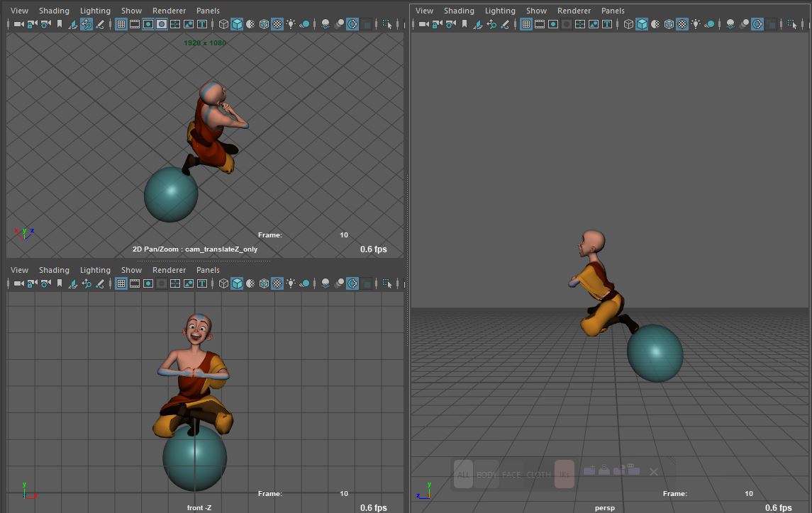This screenshot has width=812, height=513.
Task: Click Select Camera icon in top-left camera panel
Action: click(18, 24)
